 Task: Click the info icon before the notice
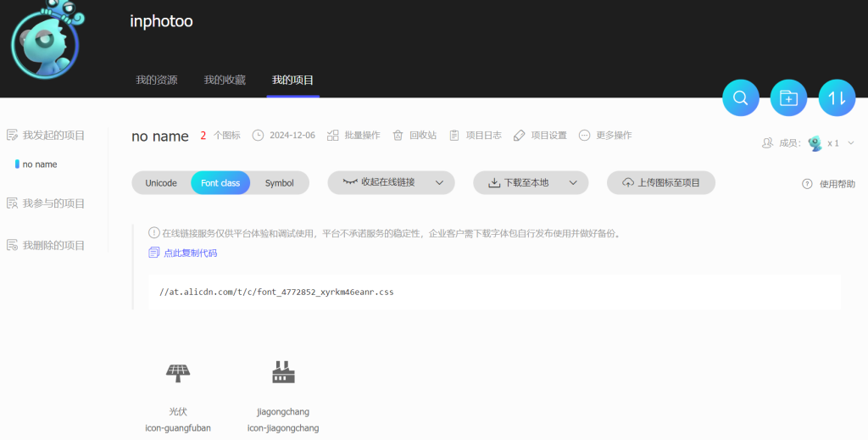click(154, 233)
